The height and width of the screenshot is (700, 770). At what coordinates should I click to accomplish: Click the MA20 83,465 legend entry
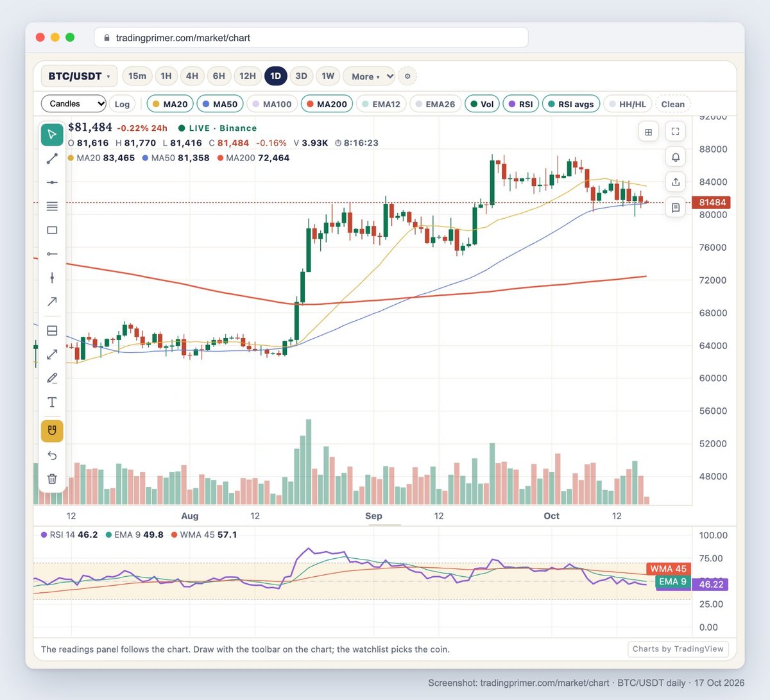(x=101, y=158)
